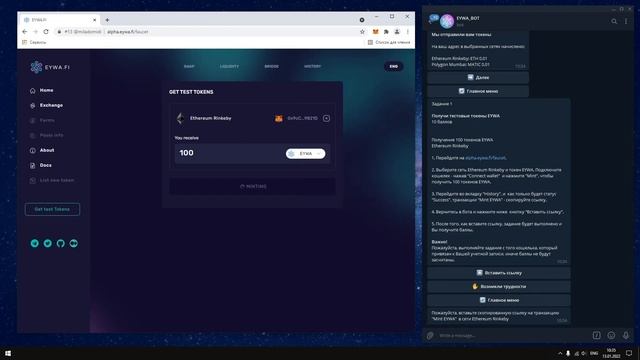
Task: Open a new browser tab
Action: (107, 20)
